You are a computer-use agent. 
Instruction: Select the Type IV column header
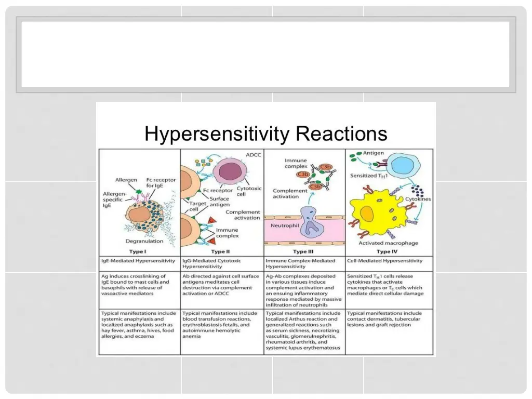point(388,250)
